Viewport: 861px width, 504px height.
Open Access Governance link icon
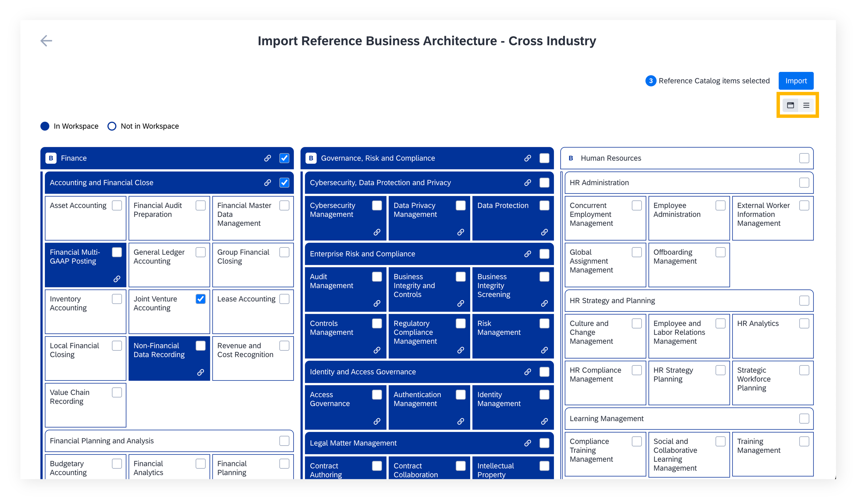point(377,421)
